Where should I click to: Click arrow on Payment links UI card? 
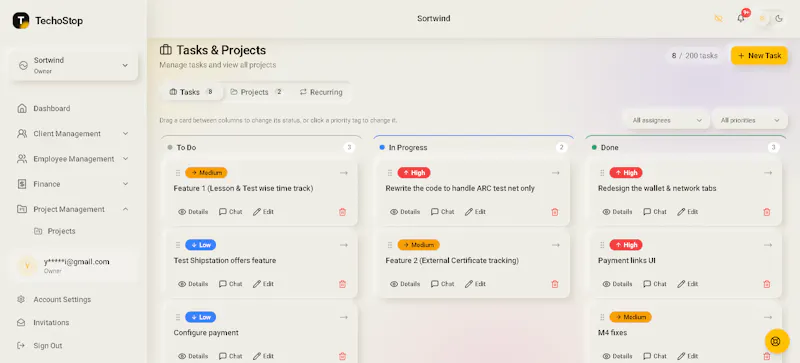[x=768, y=245]
